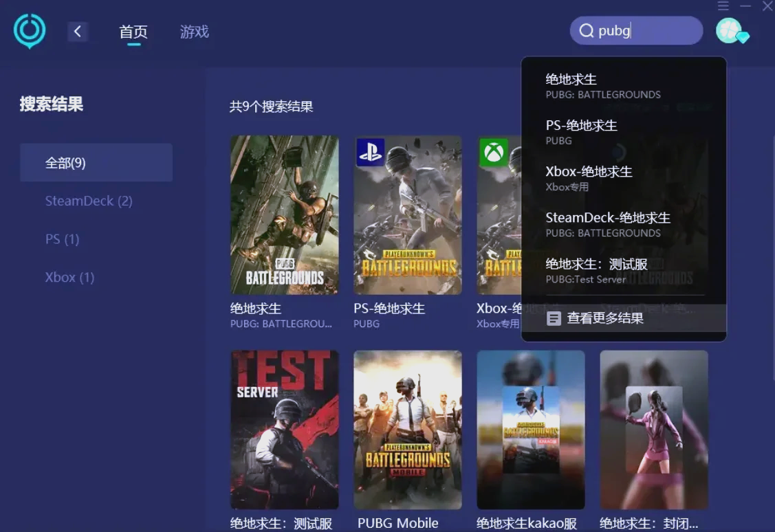The image size is (775, 532).
Task: Open the Xbox-绝地求生 game cover
Action: (x=499, y=215)
